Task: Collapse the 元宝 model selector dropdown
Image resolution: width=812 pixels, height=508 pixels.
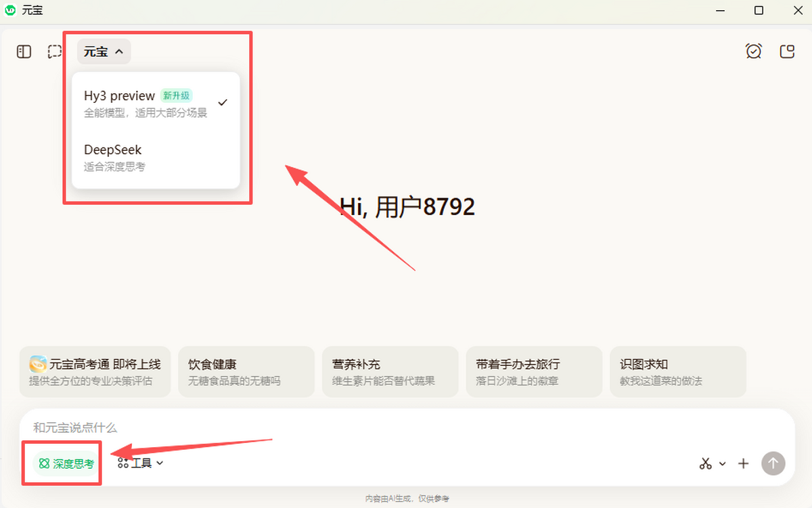Action: (x=104, y=51)
